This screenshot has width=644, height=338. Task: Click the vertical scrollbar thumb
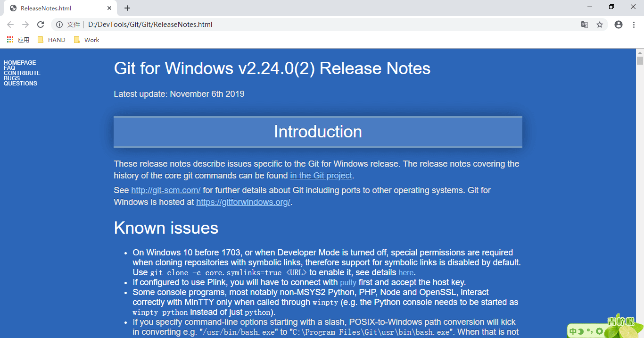[640, 61]
